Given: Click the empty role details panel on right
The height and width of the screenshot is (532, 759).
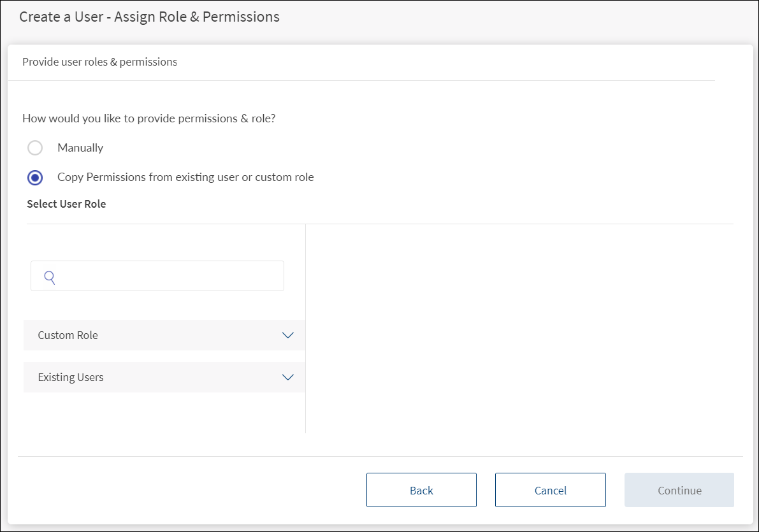Looking at the screenshot, I should 519,328.
